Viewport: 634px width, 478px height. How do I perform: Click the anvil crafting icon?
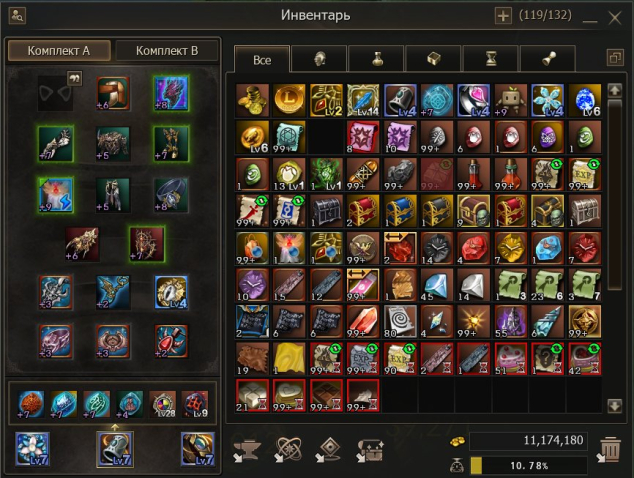247,451
